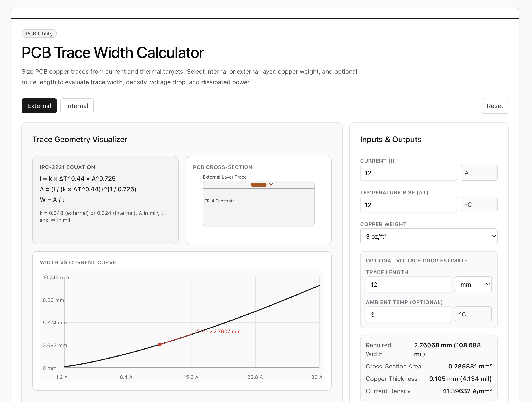Click the Temperature Rise input field

coord(408,205)
